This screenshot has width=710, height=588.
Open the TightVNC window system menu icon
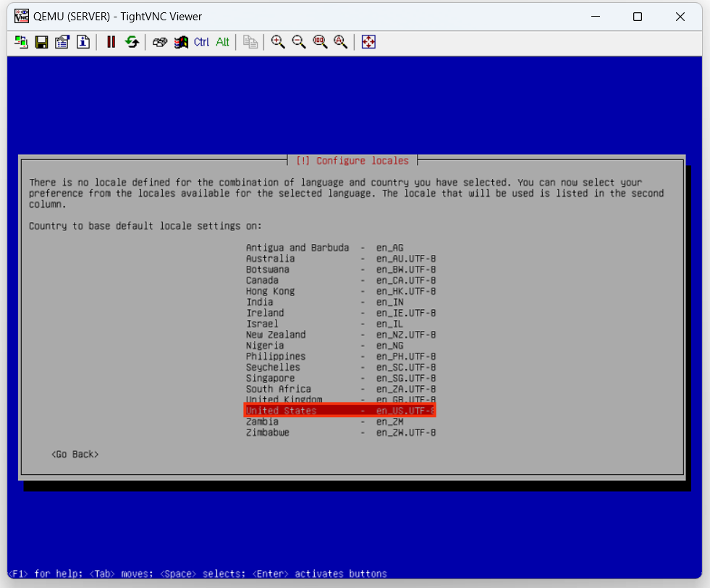[21, 17]
